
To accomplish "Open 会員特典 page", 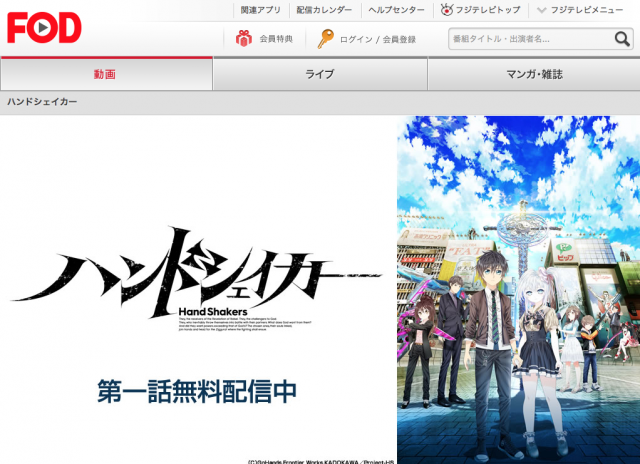I will 276,39.
